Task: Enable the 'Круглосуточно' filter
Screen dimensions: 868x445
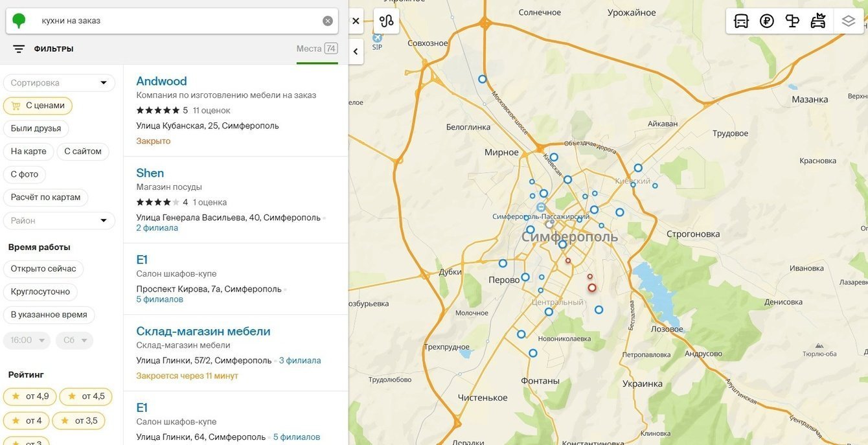Action: [40, 291]
